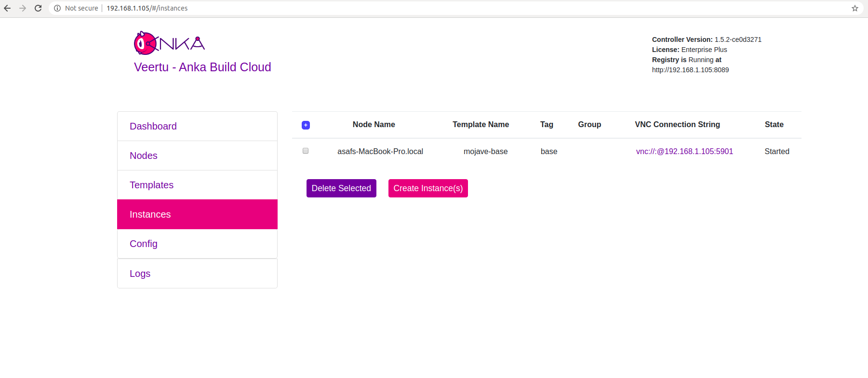Open the Not secure site info icon
Screen dimensions: 868x378
(57, 8)
